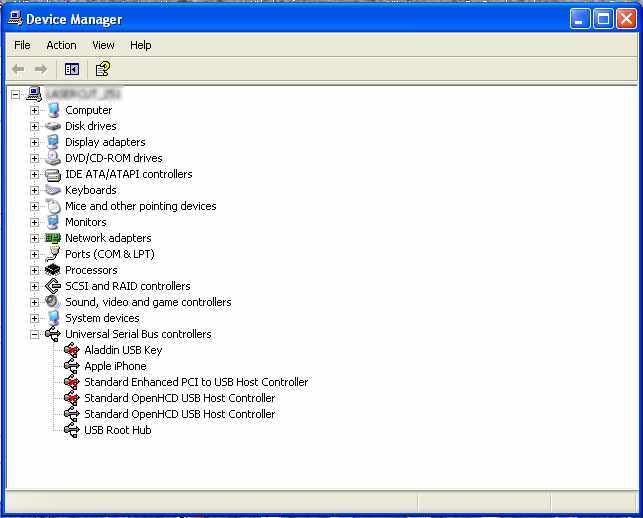Select the Apple iPhone label
The height and width of the screenshot is (518, 643).
tap(115, 366)
